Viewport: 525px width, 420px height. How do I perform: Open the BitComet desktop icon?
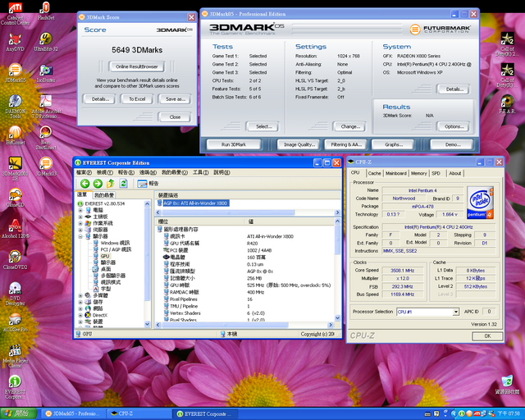click(15, 135)
